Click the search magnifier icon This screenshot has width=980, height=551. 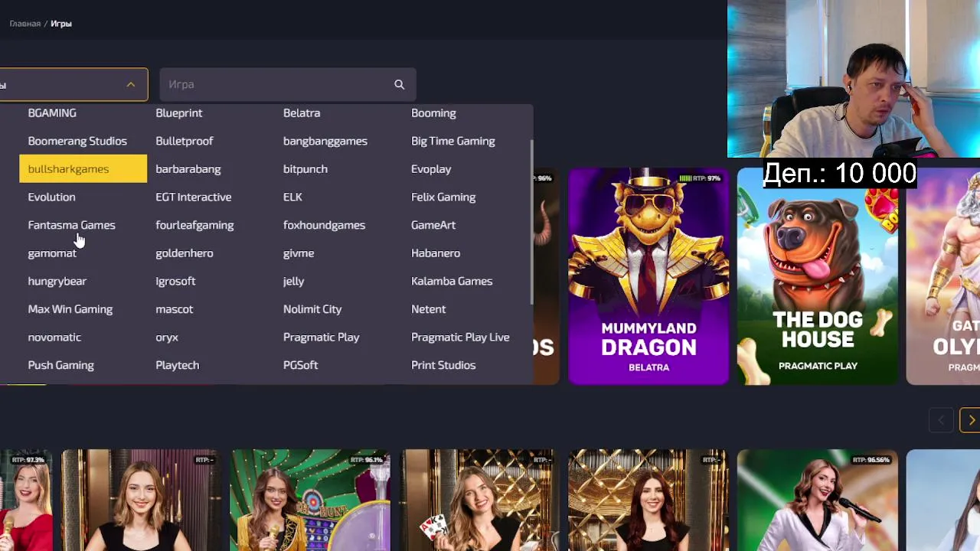coord(399,85)
